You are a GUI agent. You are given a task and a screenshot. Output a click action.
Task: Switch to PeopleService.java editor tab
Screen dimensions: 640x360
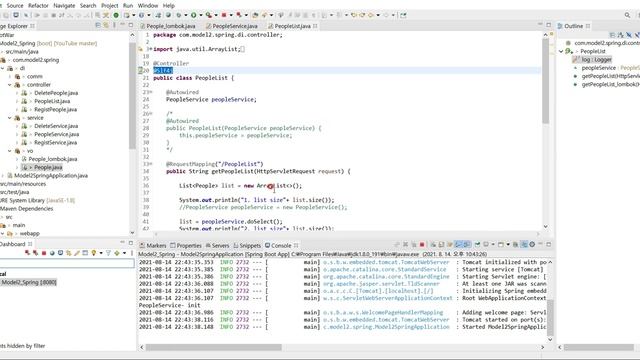coord(235,26)
